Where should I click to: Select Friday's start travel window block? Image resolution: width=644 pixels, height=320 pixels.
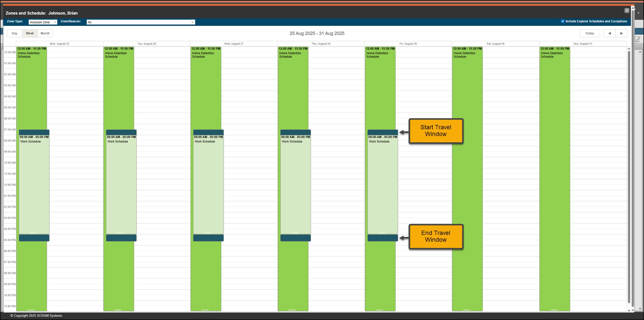coord(382,132)
